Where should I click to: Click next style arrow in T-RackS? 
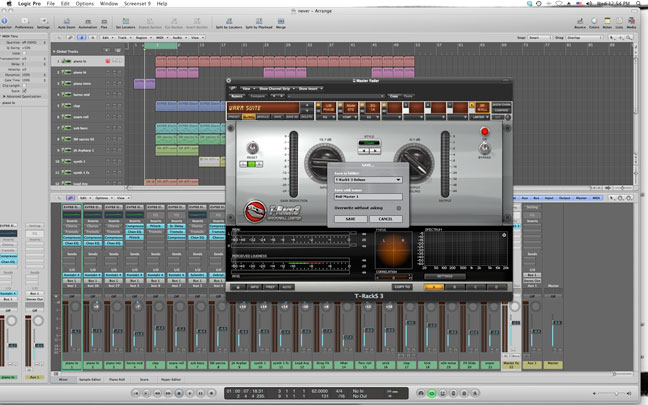click(375, 151)
